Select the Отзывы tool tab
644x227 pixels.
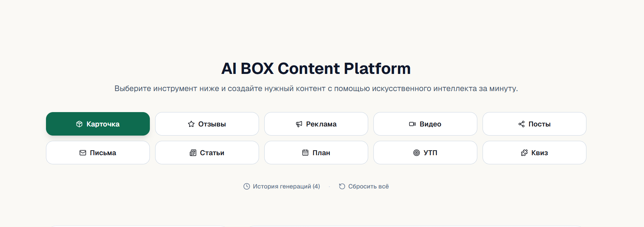click(x=207, y=124)
